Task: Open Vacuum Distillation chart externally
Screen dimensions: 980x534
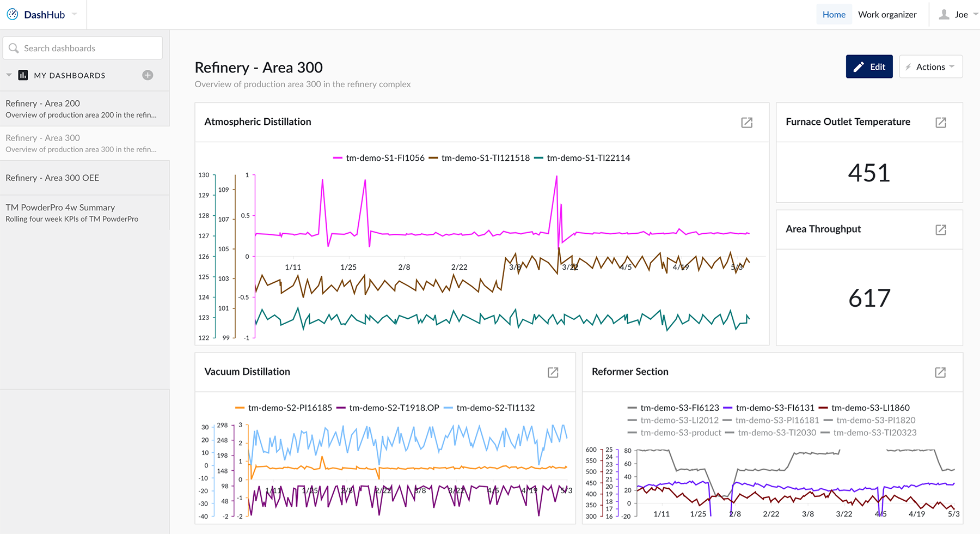Action: click(553, 372)
